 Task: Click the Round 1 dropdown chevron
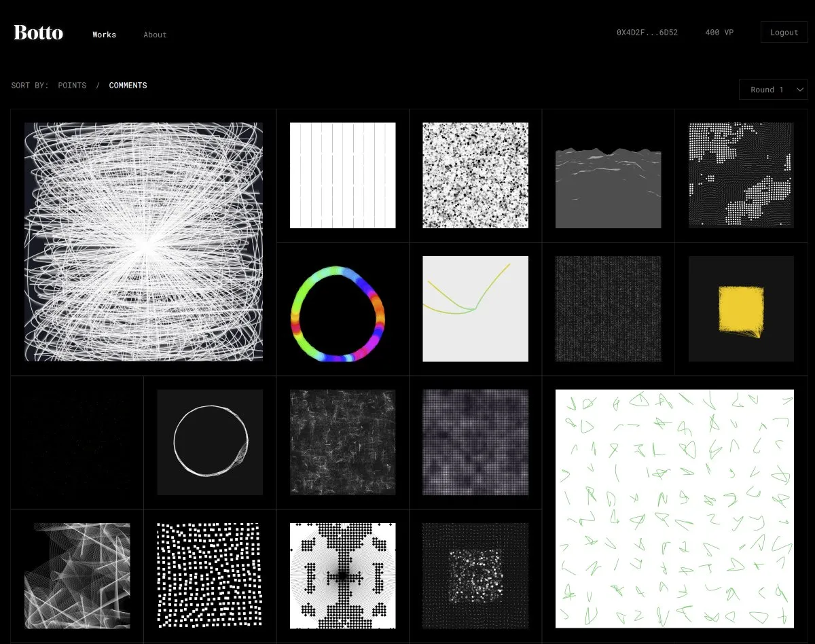(x=799, y=90)
